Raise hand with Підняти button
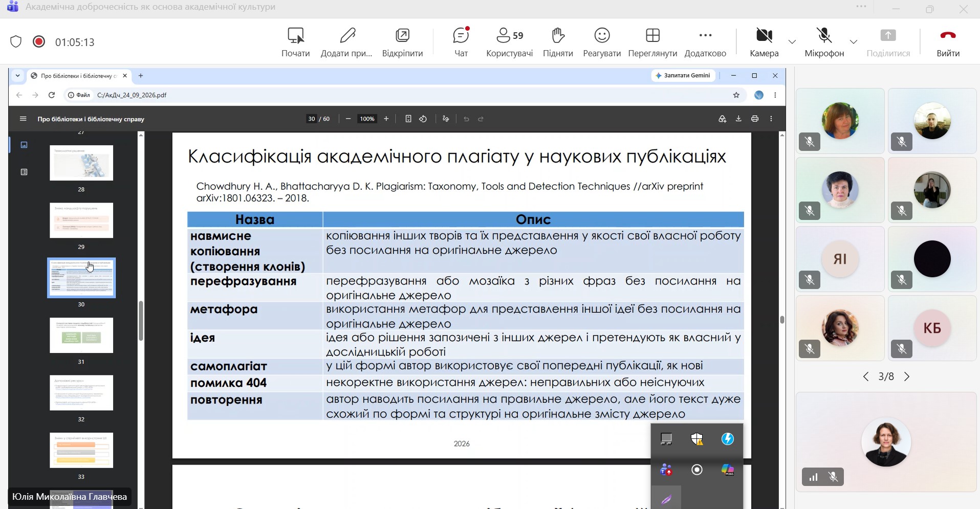 click(x=558, y=41)
